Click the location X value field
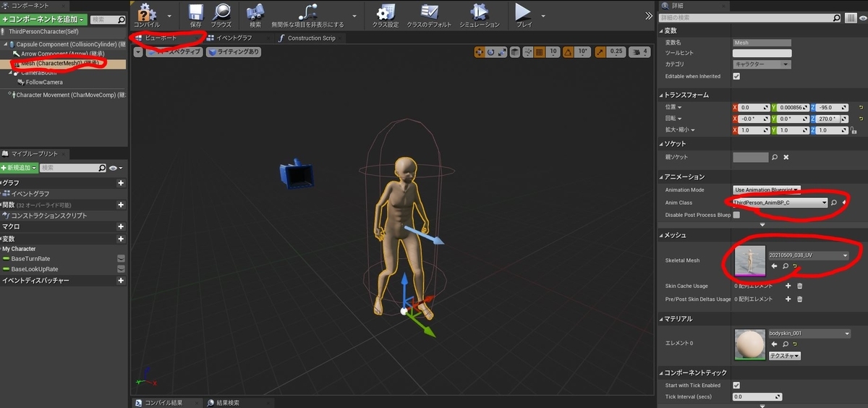The image size is (868, 408). [753, 107]
